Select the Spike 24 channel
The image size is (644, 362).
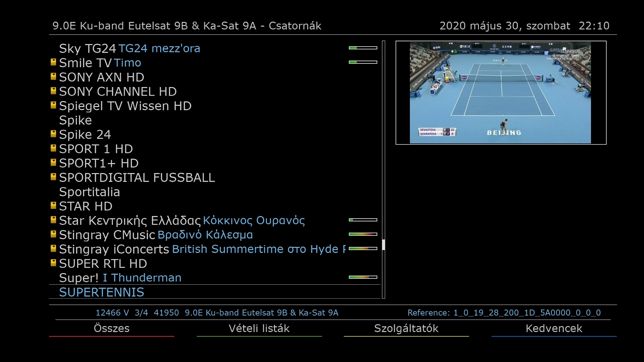tap(215, 134)
